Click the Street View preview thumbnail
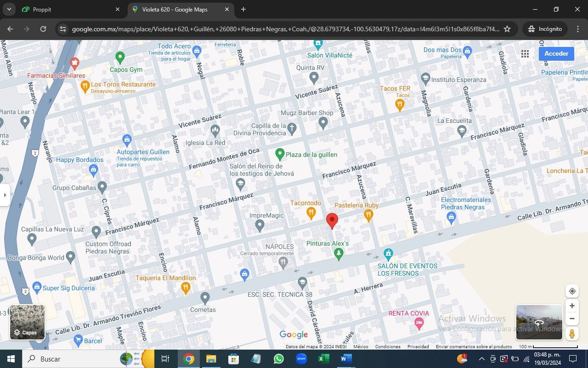588x368 pixels. click(539, 322)
